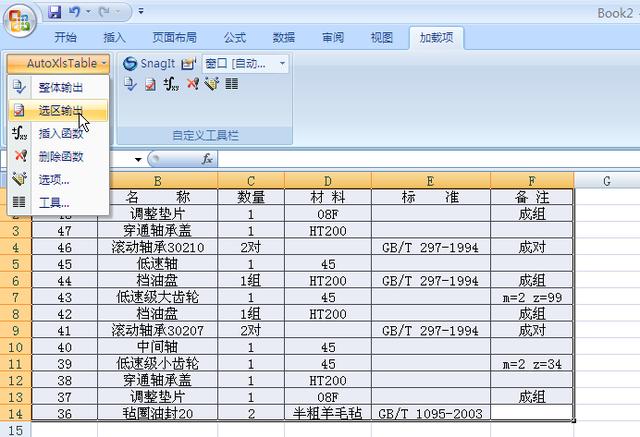Select column D header
This screenshot has width=640, height=437.
[328, 181]
